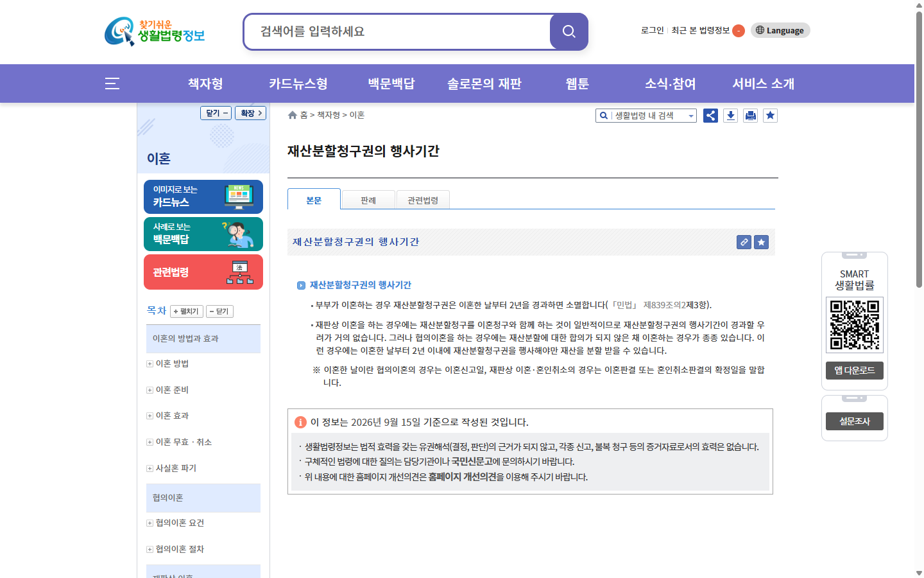Open the 카드뉴스 image banner
924x578 pixels.
pyautogui.click(x=203, y=197)
